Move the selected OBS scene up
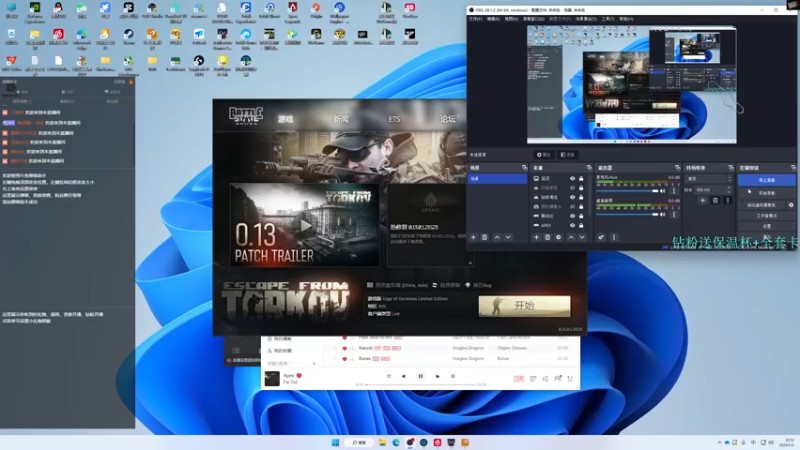This screenshot has height=450, width=800. pyautogui.click(x=497, y=237)
